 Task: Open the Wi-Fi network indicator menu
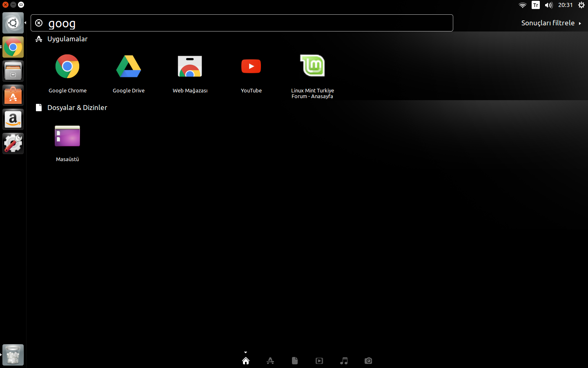coord(523,5)
